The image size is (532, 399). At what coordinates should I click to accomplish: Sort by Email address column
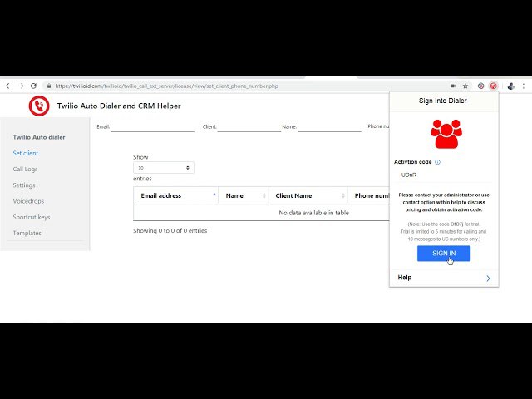click(175, 196)
